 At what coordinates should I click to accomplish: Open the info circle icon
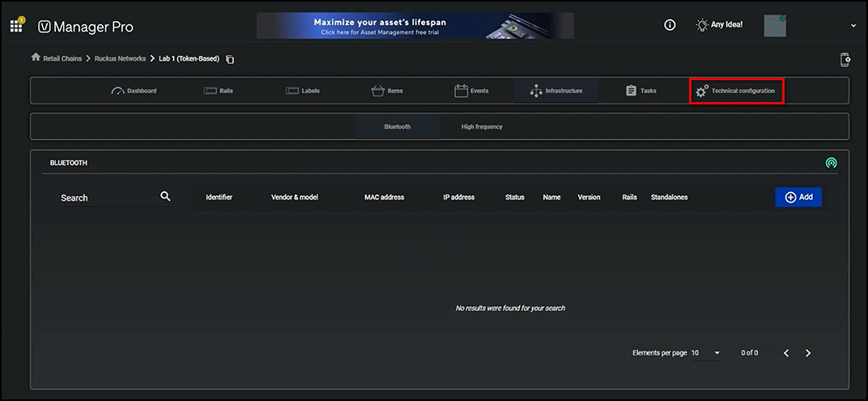point(670,25)
